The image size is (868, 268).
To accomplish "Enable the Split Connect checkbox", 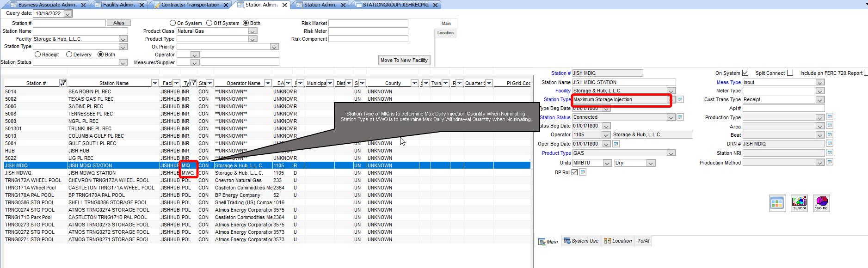I will coord(790,73).
